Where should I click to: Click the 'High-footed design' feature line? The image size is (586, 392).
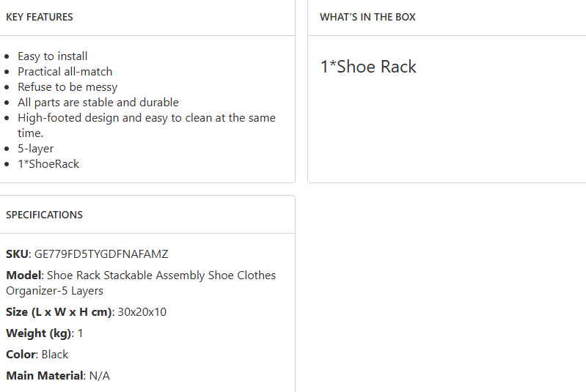tap(147, 118)
